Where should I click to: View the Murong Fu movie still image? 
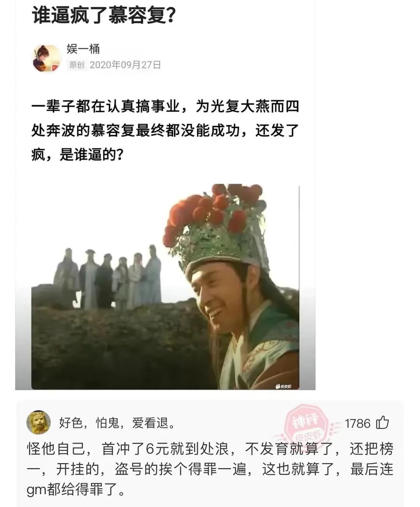coord(165,287)
